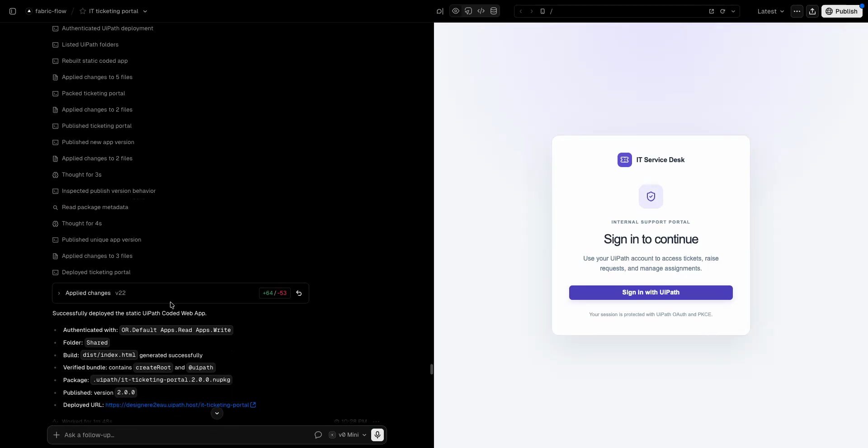Open the Latest version dropdown

pos(770,11)
